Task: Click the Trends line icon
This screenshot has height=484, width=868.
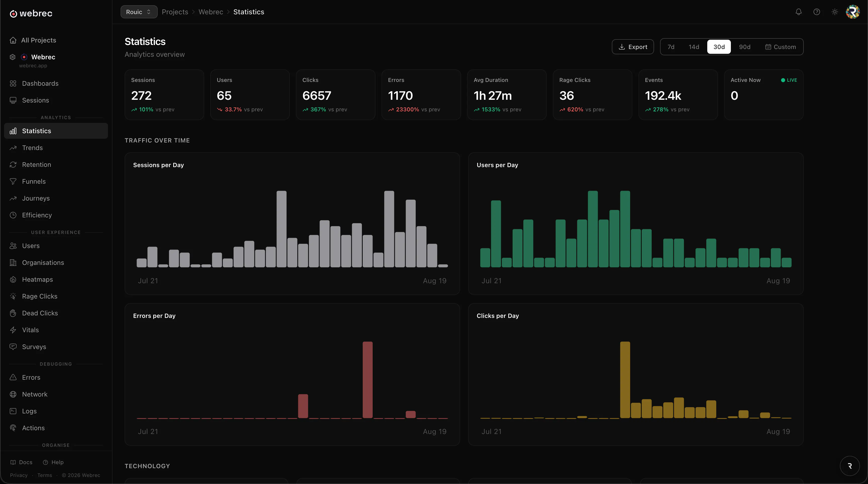Action: [13, 148]
